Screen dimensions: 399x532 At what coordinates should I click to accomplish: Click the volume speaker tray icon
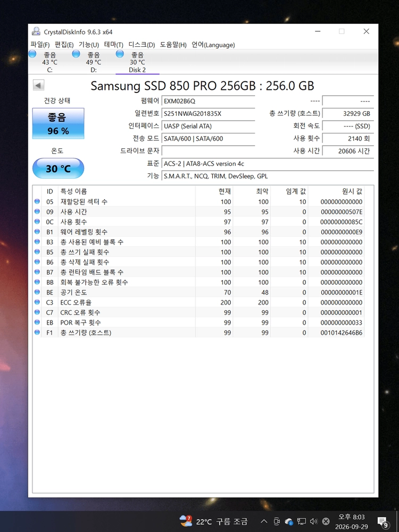click(x=313, y=521)
